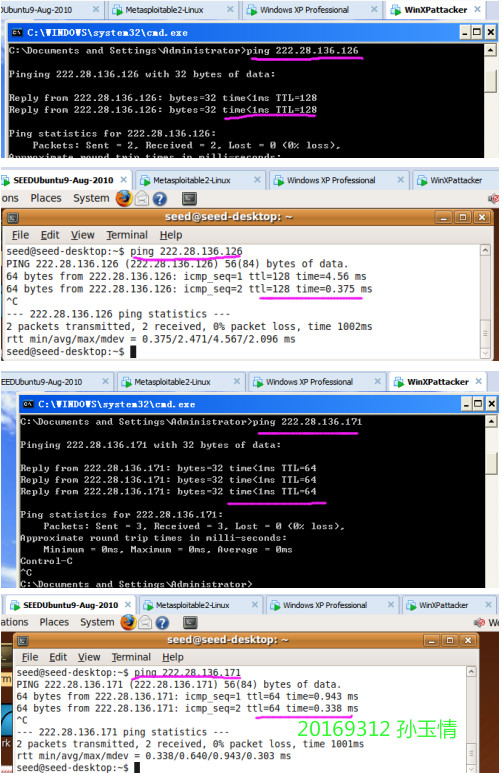Switch to Metasploitable2-Linux tab above cmd pinging 222.28.136.126
This screenshot has height=773, width=502.
(x=173, y=10)
